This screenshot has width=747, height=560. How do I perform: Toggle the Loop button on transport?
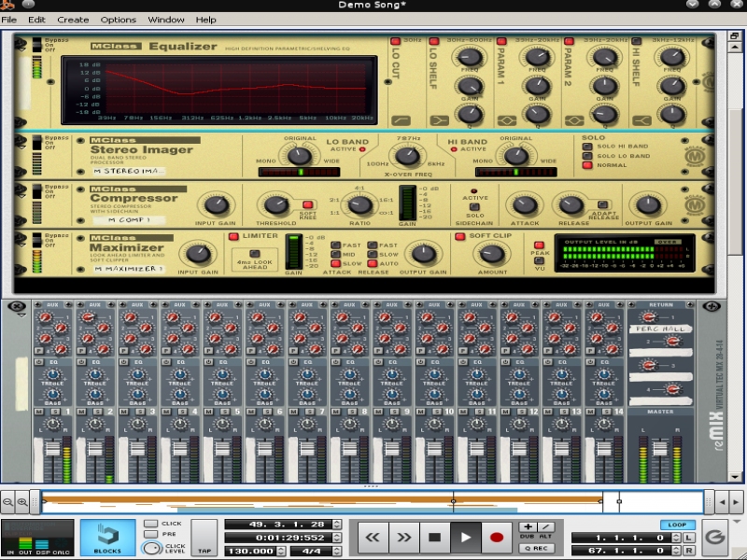pos(677,525)
